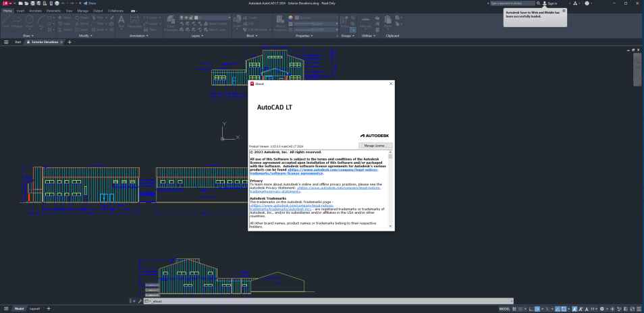Dismiss the Save to Web notification bubble
Viewport: 644px width, 313px height.
tap(564, 11)
